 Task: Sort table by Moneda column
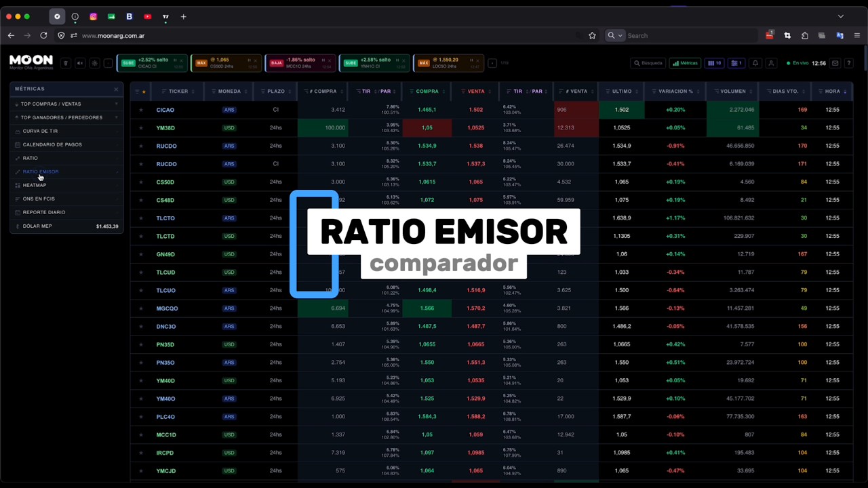point(229,91)
